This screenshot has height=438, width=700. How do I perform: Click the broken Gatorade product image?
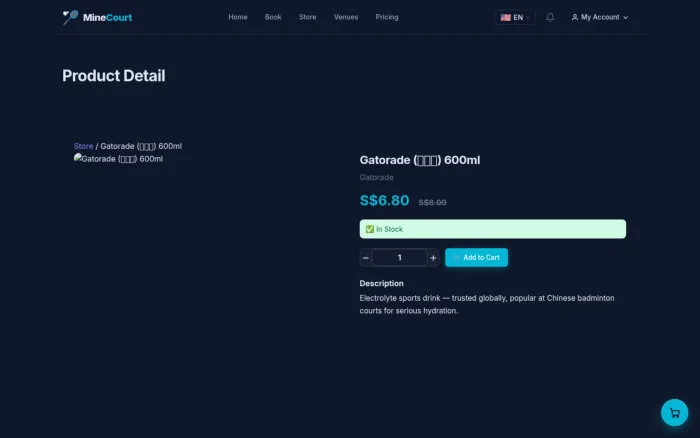(118, 159)
